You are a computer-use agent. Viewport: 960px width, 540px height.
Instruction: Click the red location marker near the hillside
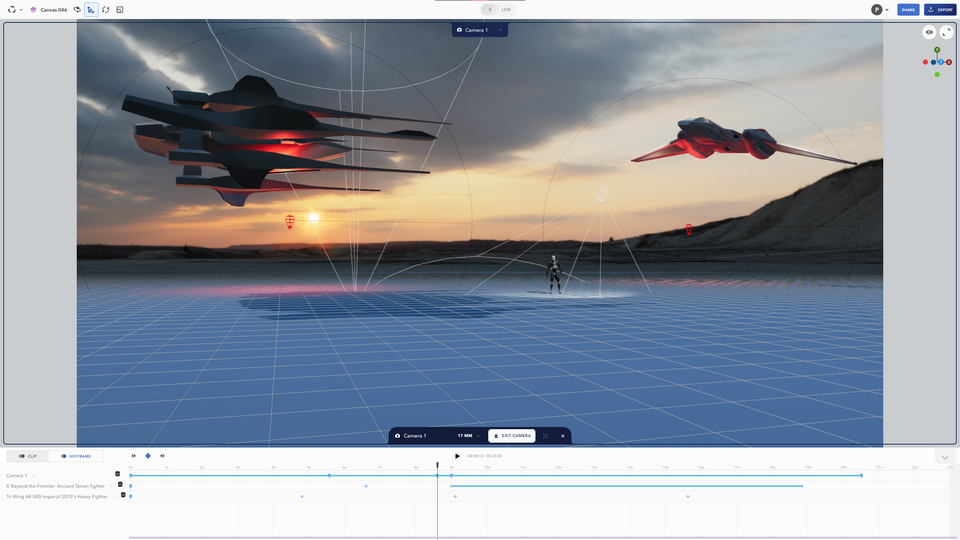pos(688,230)
